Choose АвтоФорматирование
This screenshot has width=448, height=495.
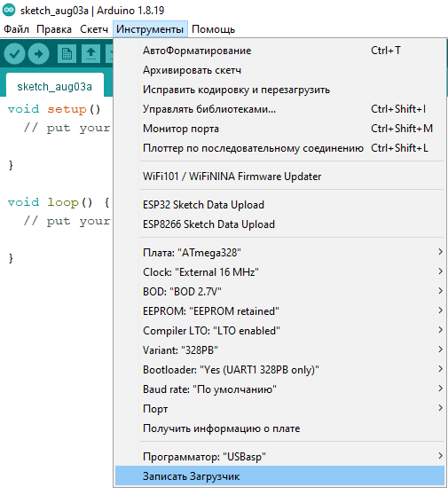click(x=279, y=51)
